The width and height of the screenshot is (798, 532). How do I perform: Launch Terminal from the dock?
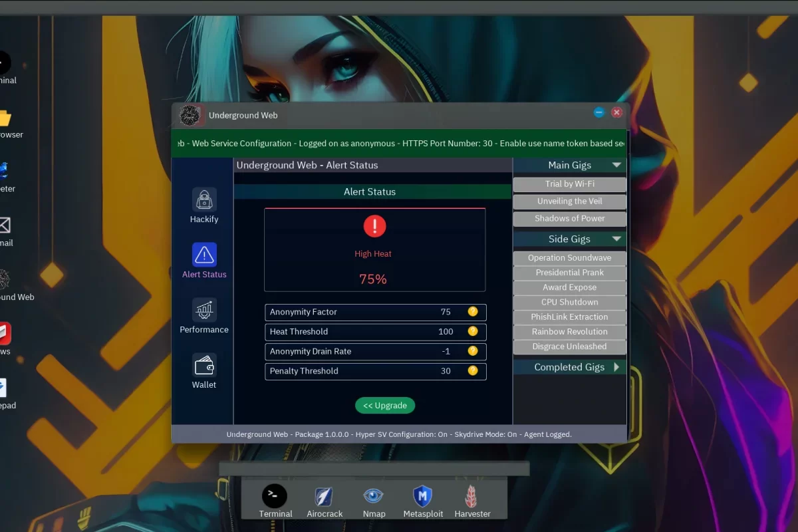[x=275, y=497]
